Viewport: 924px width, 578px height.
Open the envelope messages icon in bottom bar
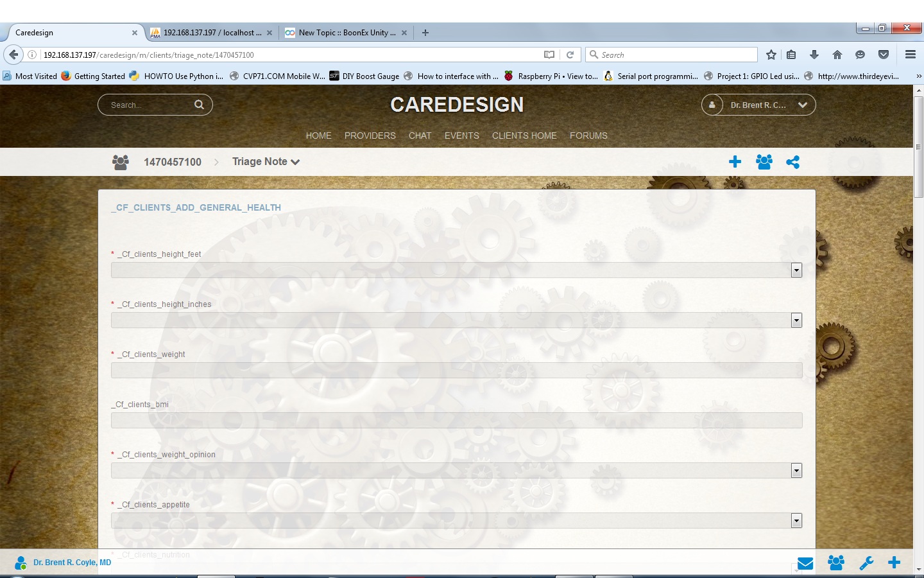click(805, 563)
